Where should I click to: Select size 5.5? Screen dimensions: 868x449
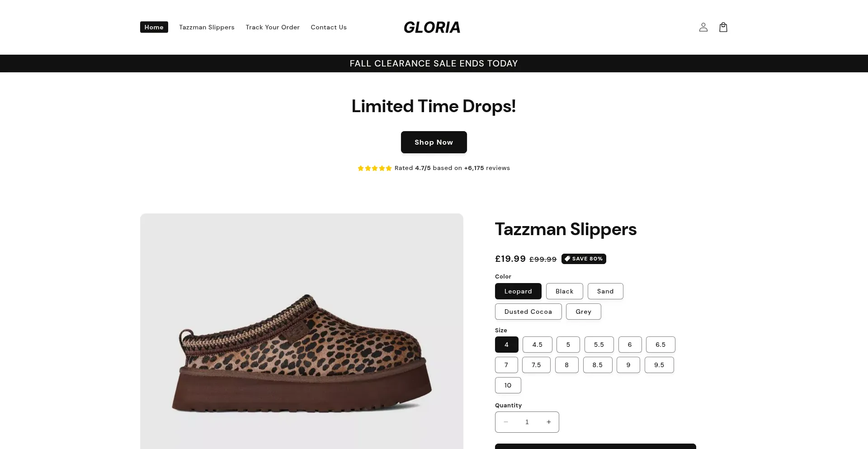tap(599, 345)
